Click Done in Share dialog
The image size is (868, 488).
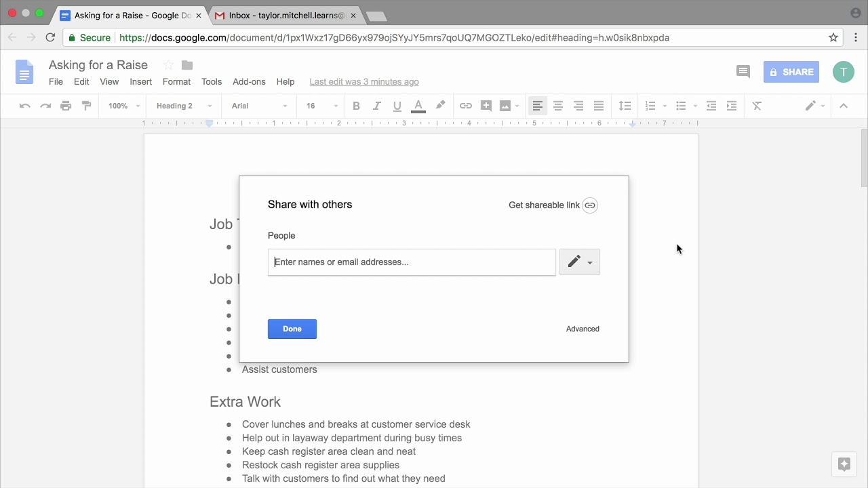point(292,329)
